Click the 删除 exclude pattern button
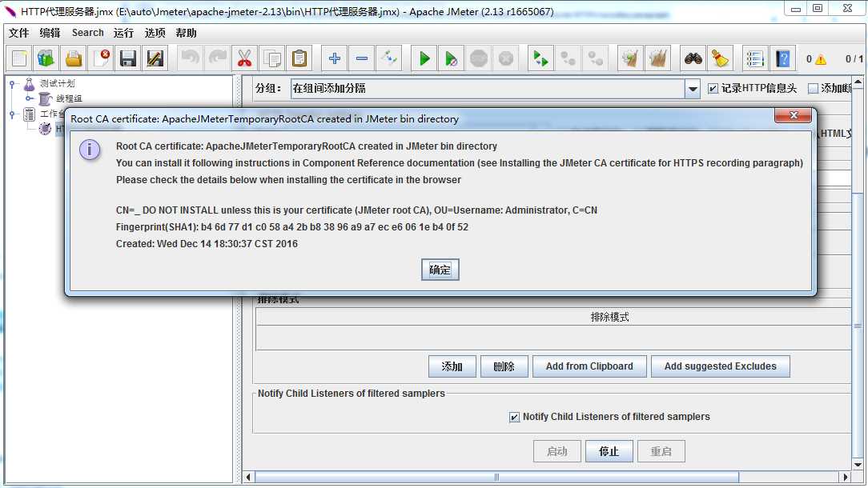The image size is (868, 488). coord(504,366)
